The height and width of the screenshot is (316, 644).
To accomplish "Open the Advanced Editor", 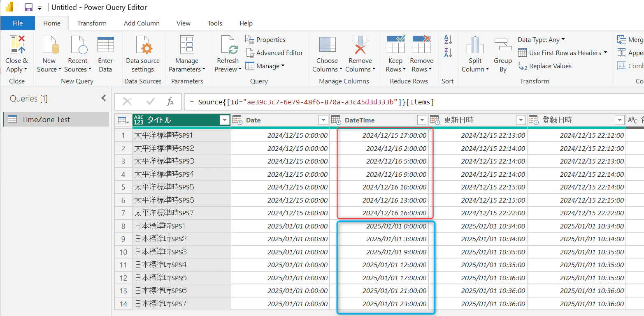I will coord(274,53).
